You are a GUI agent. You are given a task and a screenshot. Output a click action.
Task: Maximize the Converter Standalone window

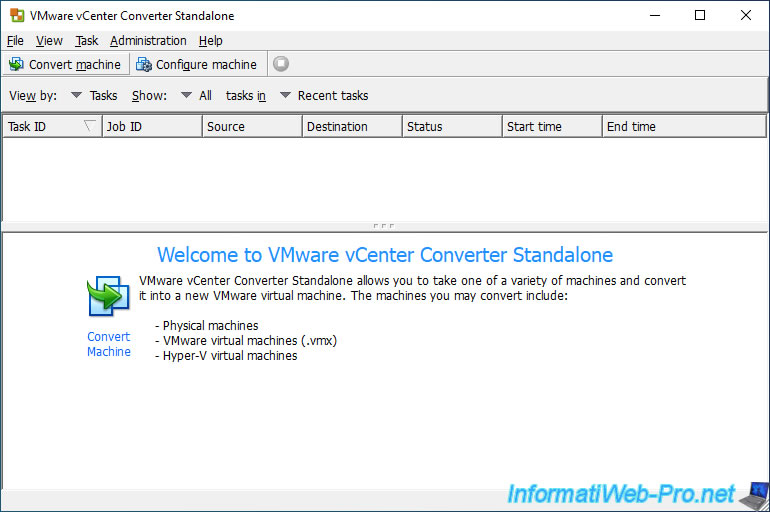(x=700, y=15)
